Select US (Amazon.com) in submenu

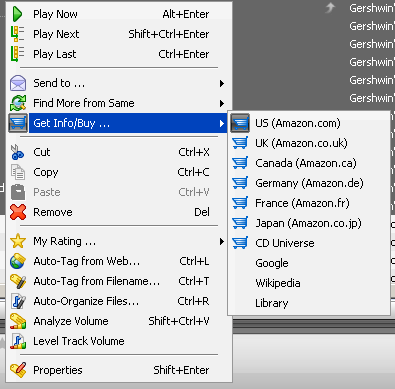click(309, 123)
